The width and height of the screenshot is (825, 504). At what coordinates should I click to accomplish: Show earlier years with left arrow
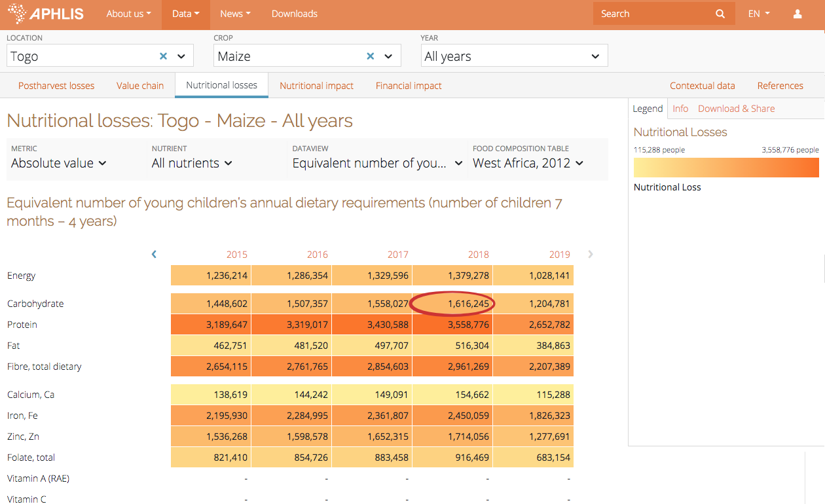coord(154,254)
